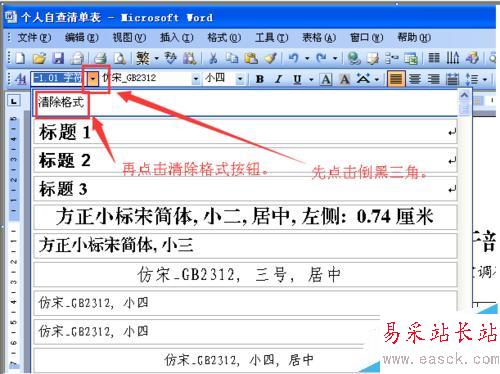
Task: Toggle Bold formatting
Action: pyautogui.click(x=260, y=79)
